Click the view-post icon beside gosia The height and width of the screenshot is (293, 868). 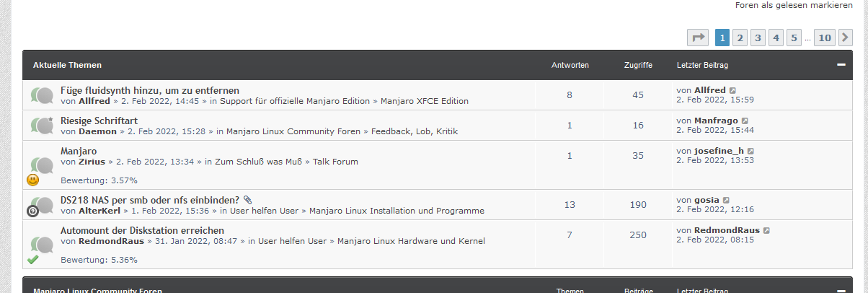726,200
